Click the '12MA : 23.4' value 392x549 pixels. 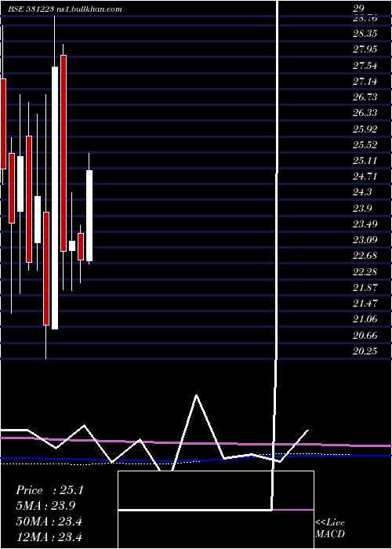click(x=49, y=536)
